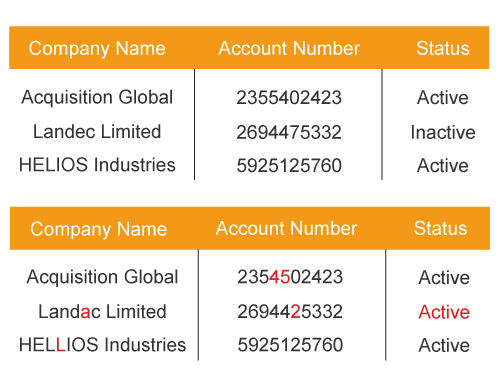The width and height of the screenshot is (500, 380).
Task: Click Acquisition Global in the top table
Action: [97, 97]
